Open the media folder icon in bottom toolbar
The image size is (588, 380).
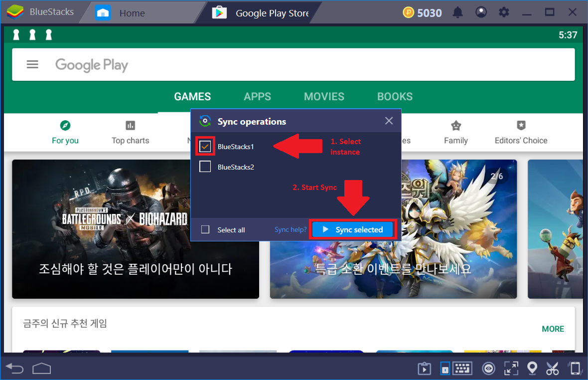pyautogui.click(x=424, y=369)
